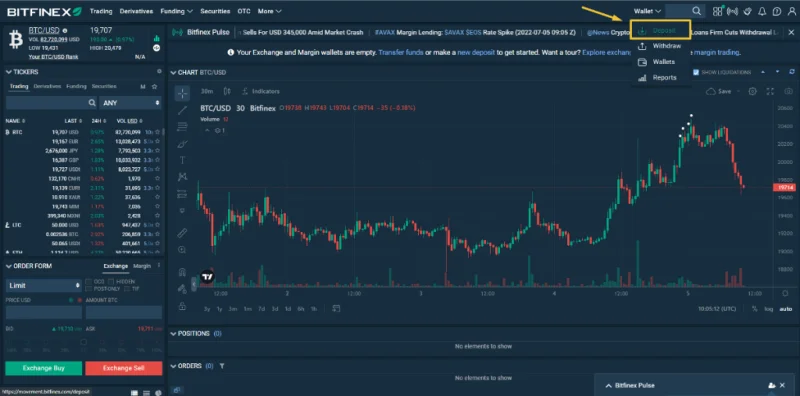The height and width of the screenshot is (396, 800).
Task: Click the Tickers search field
Action: click(51, 103)
